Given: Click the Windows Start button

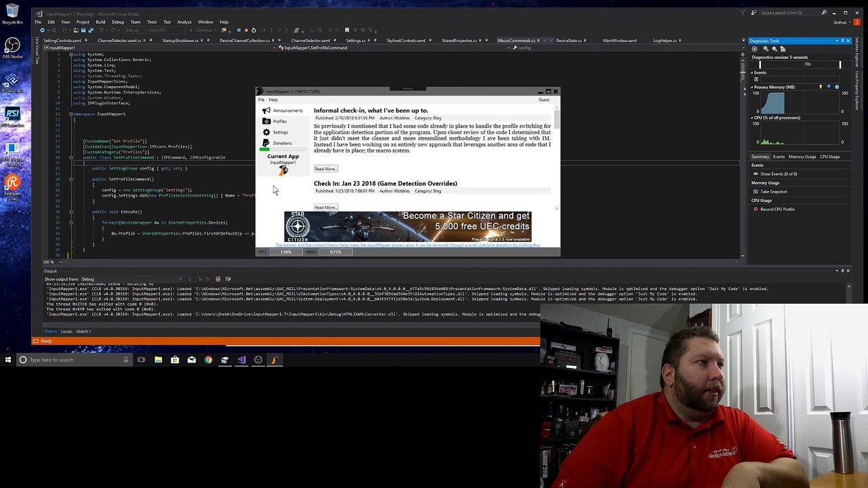Looking at the screenshot, I should pyautogui.click(x=7, y=360).
